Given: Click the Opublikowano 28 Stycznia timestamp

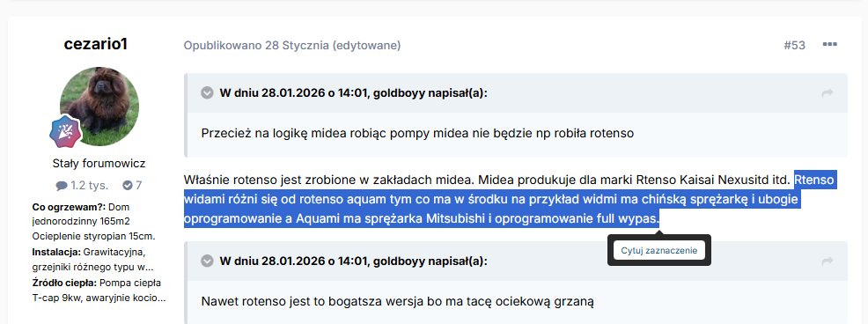Looking at the screenshot, I should click(256, 46).
